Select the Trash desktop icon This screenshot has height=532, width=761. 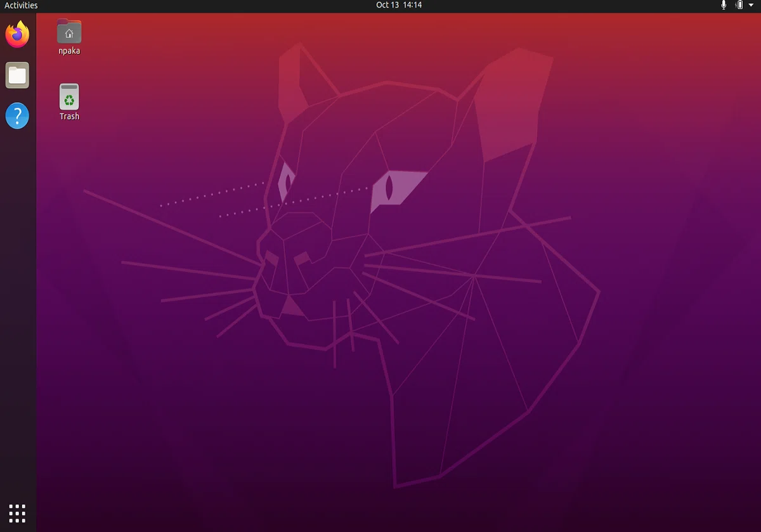coord(69,97)
